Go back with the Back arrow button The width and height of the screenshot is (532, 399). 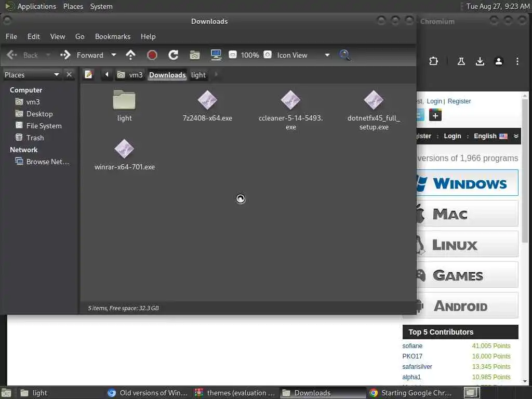(22, 55)
